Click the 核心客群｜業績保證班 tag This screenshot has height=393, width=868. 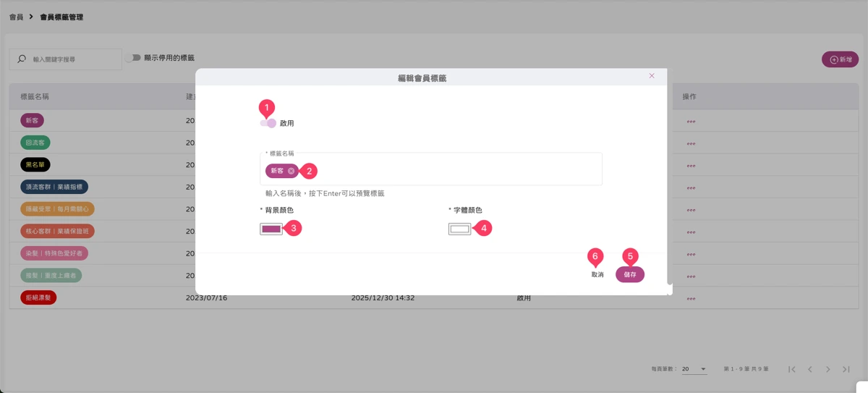tap(57, 232)
